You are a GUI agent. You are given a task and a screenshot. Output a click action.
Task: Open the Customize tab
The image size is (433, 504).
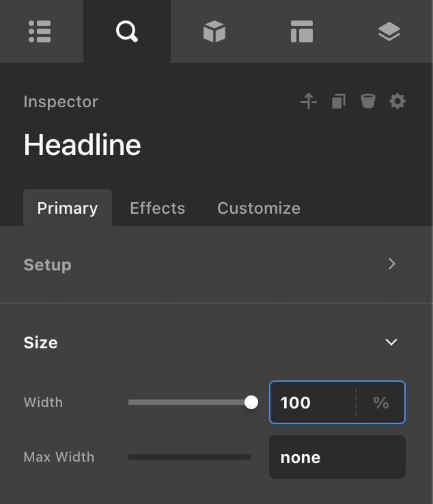259,208
